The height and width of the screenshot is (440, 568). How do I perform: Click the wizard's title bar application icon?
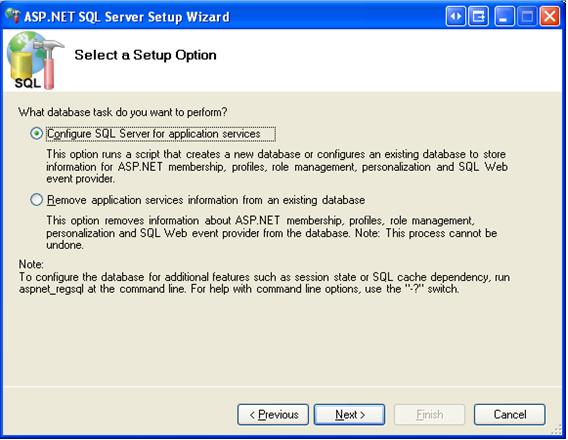pyautogui.click(x=13, y=16)
